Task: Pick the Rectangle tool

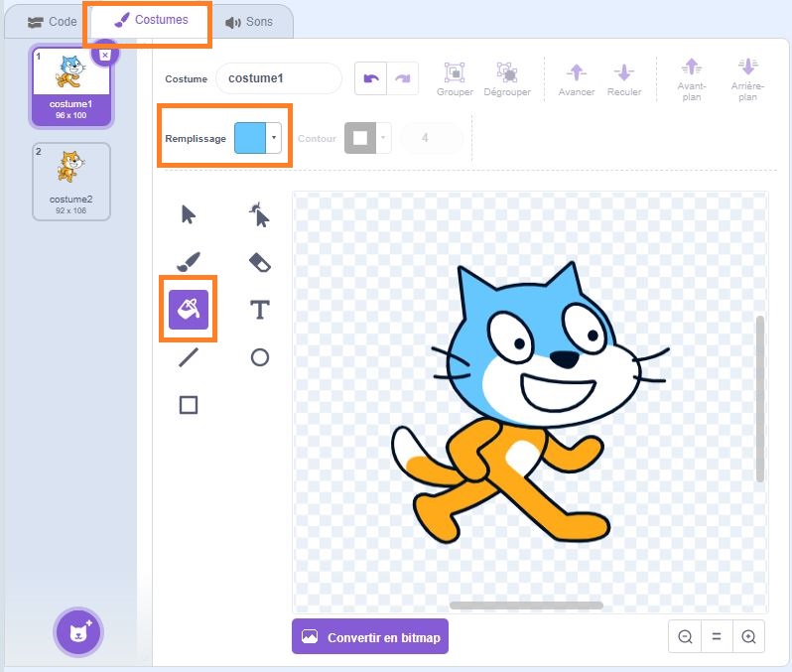Action: pos(189,405)
